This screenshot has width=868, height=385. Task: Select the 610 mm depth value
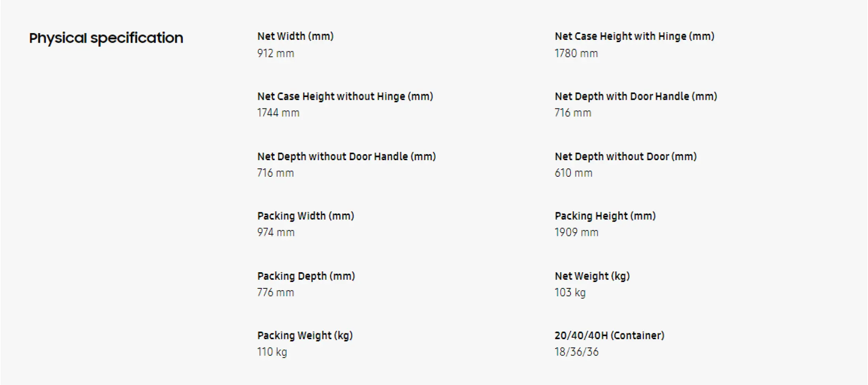[573, 173]
